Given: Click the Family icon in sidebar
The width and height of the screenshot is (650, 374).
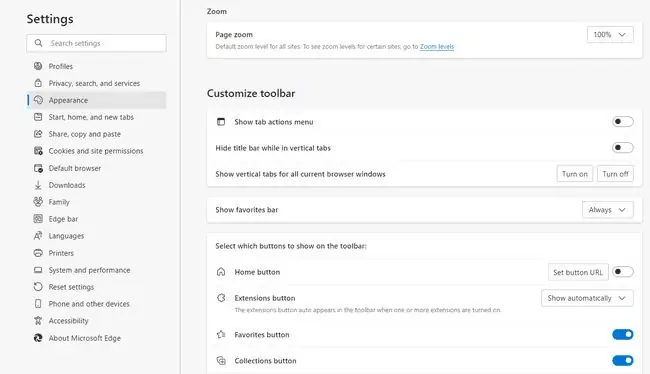Looking at the screenshot, I should coord(38,202).
